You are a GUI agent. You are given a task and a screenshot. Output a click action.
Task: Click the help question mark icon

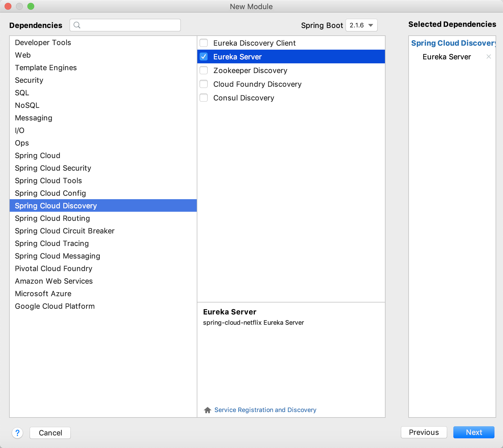tap(17, 433)
